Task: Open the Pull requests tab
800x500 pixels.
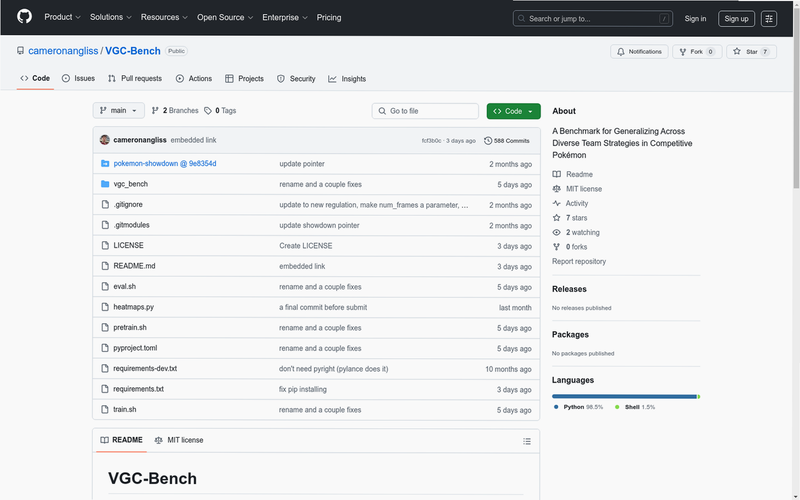Action: 135,79
